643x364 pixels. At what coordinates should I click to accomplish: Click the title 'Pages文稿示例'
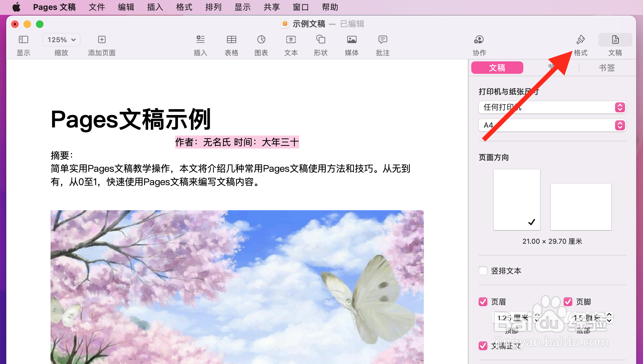(x=131, y=119)
